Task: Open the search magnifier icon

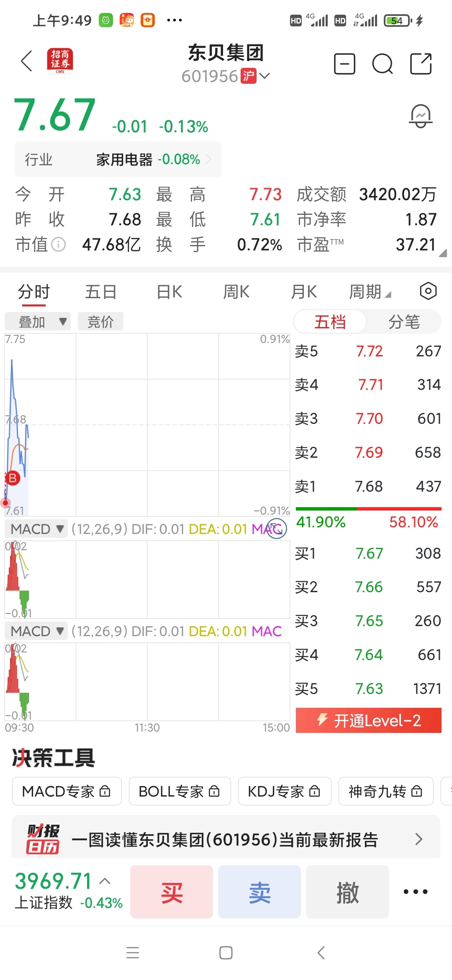Action: (x=383, y=64)
